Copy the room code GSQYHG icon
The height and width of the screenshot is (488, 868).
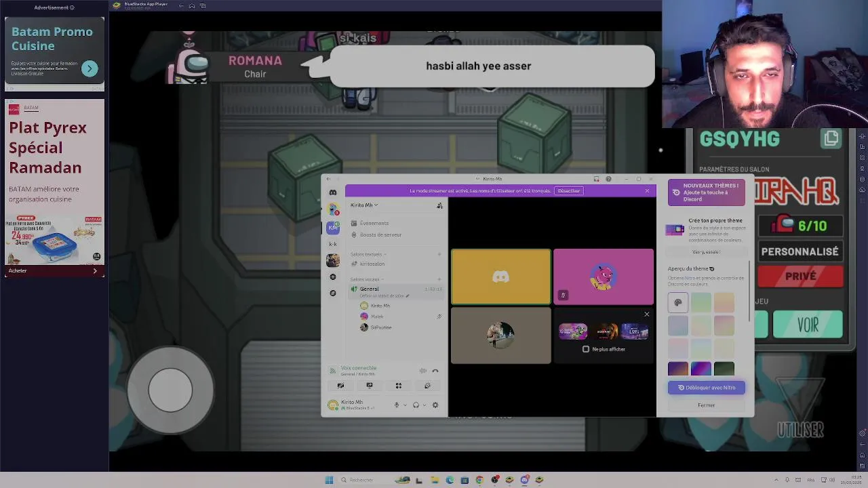pyautogui.click(x=831, y=139)
